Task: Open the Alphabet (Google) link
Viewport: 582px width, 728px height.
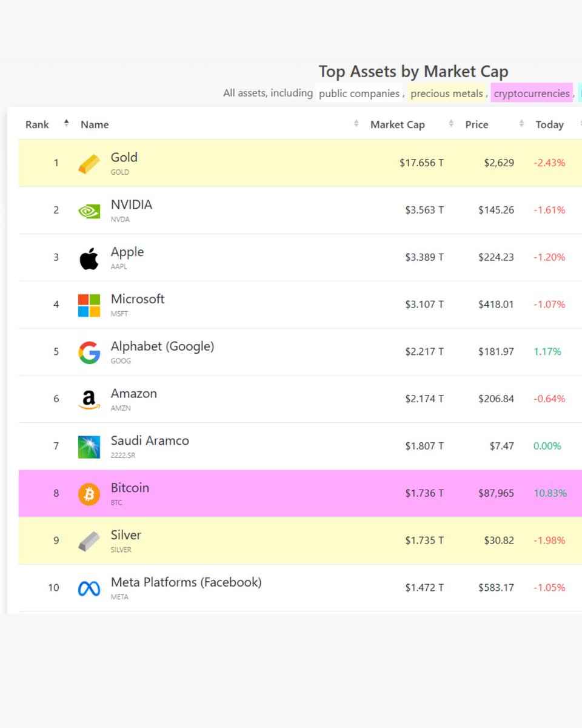Action: pyautogui.click(x=162, y=346)
